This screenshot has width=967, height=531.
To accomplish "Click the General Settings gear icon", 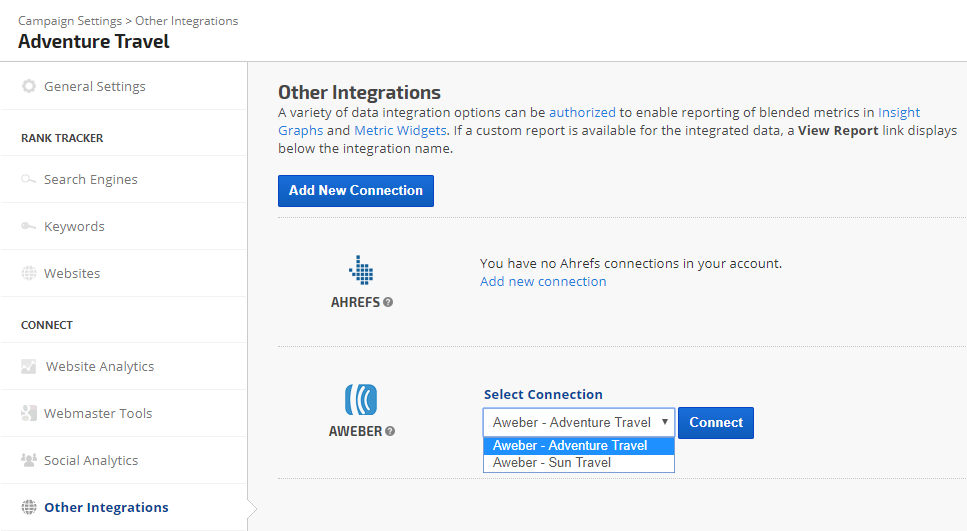I will pos(29,87).
